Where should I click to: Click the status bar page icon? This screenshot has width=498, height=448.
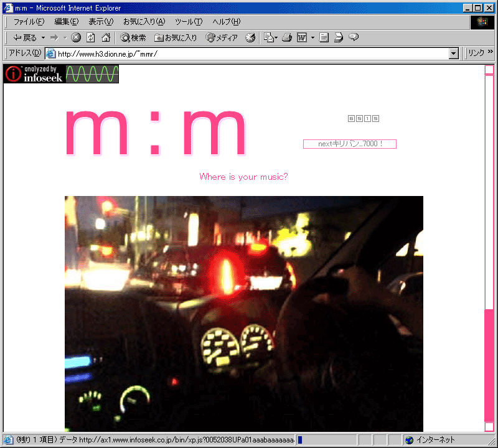tap(9, 440)
